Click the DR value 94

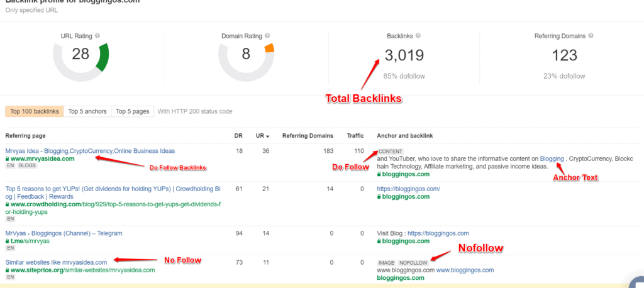(239, 233)
